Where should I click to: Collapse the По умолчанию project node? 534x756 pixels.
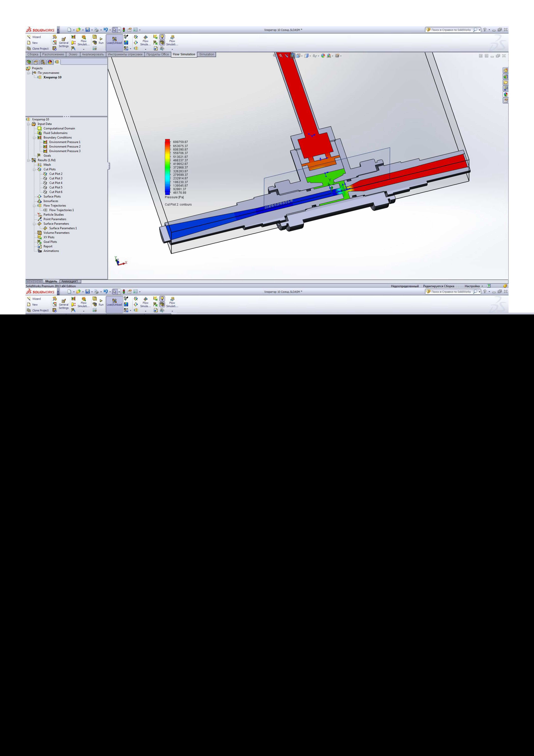29,73
